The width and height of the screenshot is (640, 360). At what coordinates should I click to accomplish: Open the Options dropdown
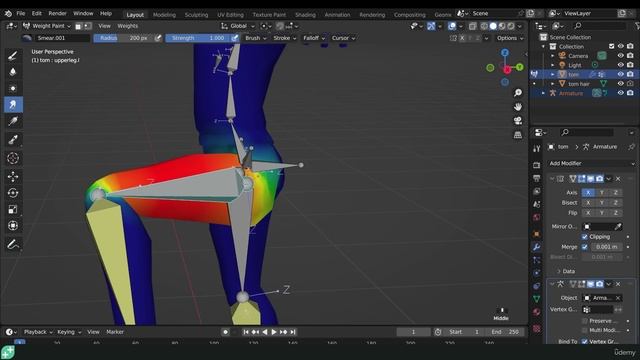(x=510, y=38)
